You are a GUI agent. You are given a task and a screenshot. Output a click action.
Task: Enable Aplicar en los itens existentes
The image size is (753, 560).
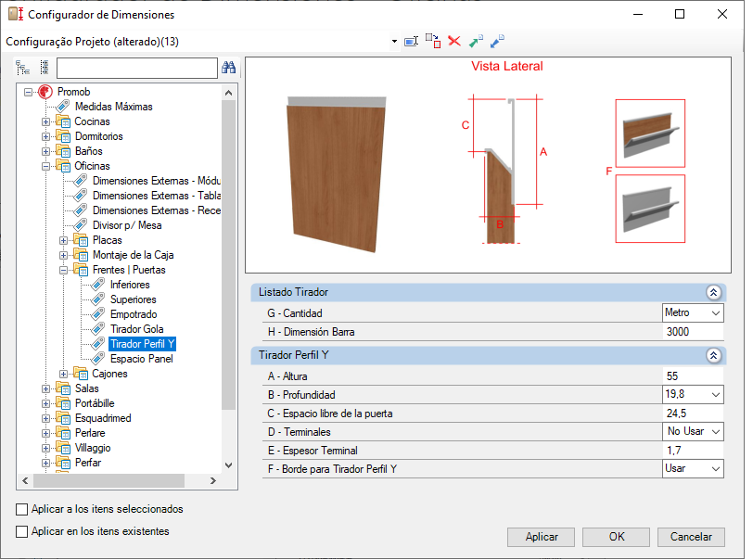pos(21,531)
